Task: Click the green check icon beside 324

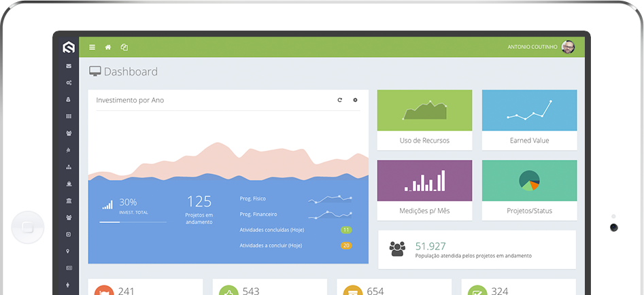Action: pos(477,290)
